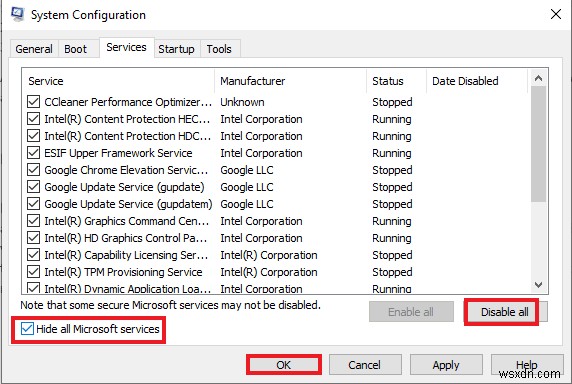Click the Enable all button

[x=411, y=312]
